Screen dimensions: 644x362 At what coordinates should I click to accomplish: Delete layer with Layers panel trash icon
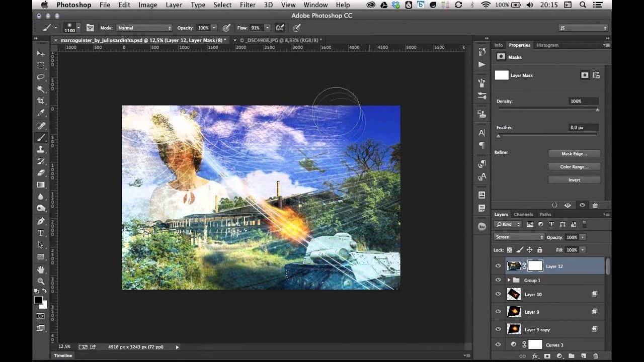click(595, 356)
